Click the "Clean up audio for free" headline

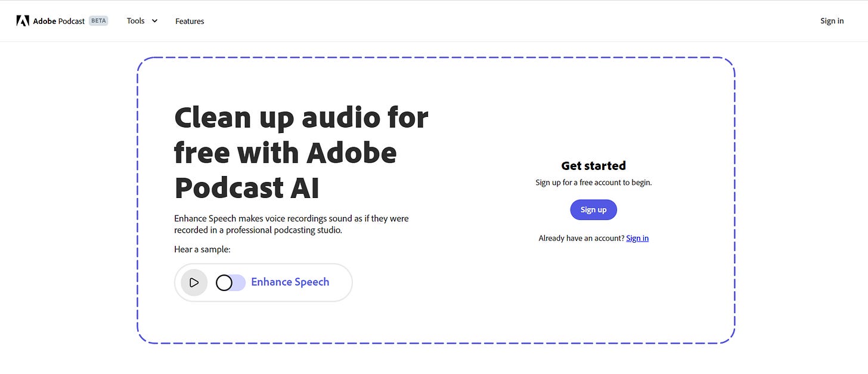click(301, 153)
